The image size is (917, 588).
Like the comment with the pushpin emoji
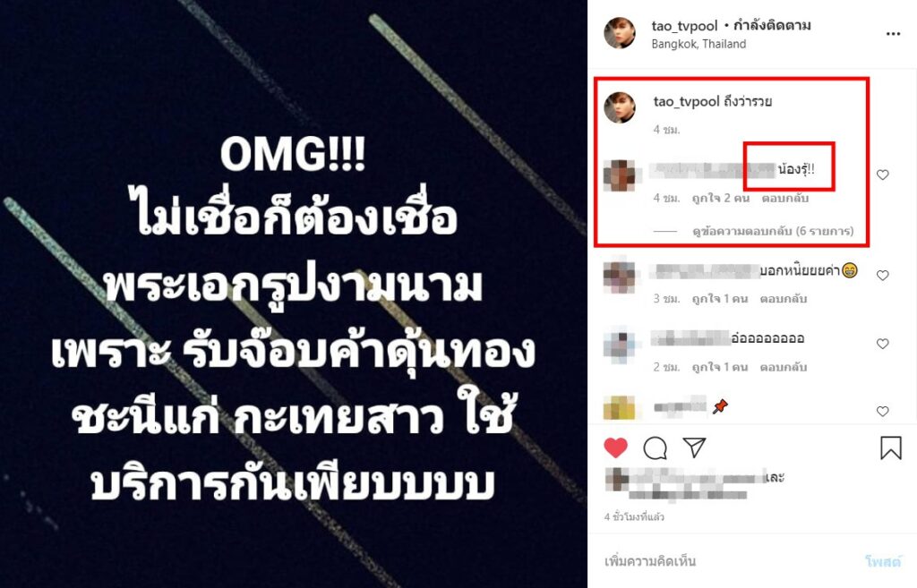[882, 411]
